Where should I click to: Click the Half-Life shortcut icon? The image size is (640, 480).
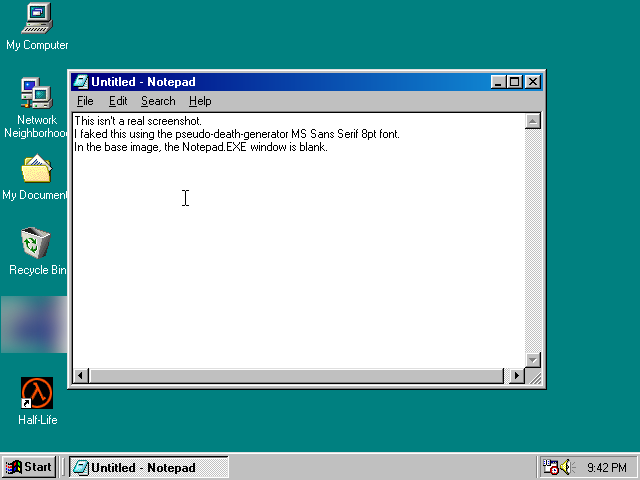[x=37, y=393]
